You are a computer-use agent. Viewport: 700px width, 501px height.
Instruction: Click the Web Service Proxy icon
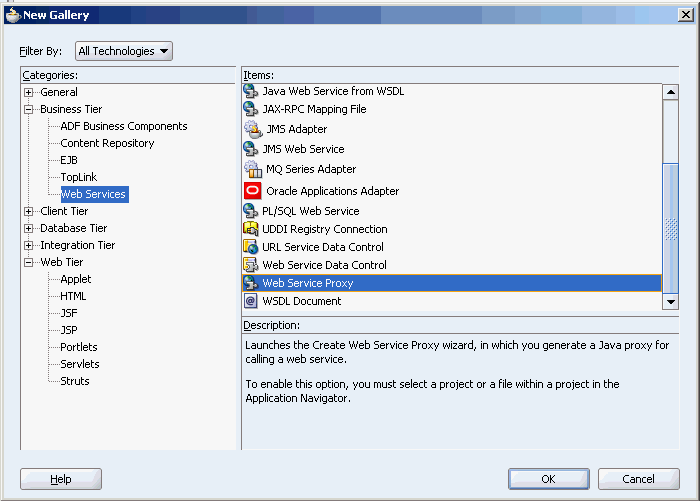(x=250, y=283)
